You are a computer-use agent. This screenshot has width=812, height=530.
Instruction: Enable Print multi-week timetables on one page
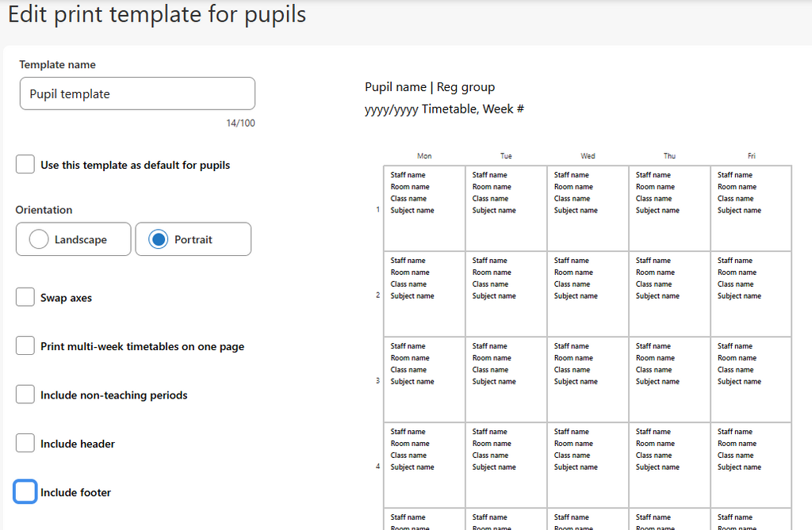point(25,345)
